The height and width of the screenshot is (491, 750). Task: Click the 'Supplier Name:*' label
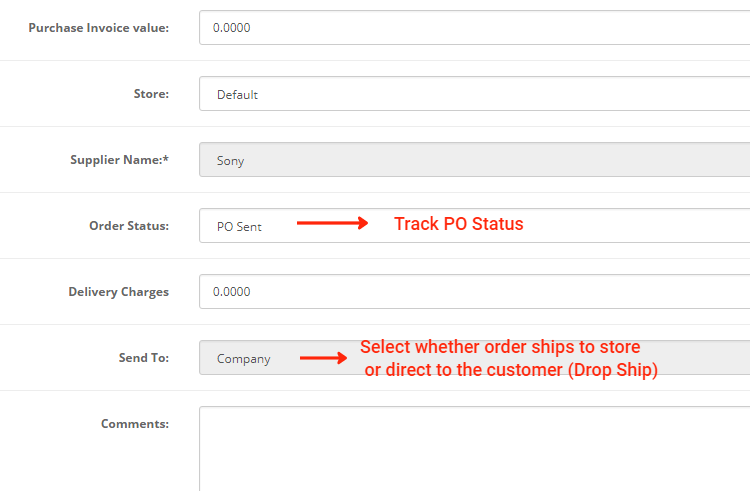(x=119, y=160)
